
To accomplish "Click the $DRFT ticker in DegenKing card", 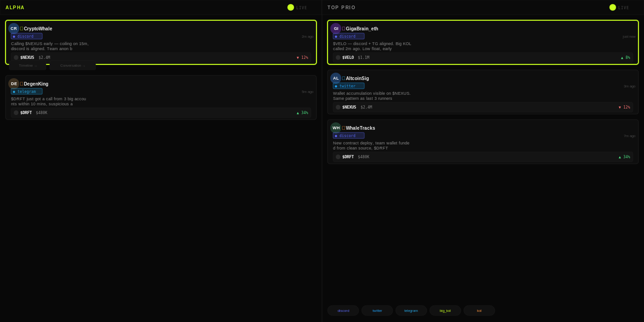I will pyautogui.click(x=26, y=113).
